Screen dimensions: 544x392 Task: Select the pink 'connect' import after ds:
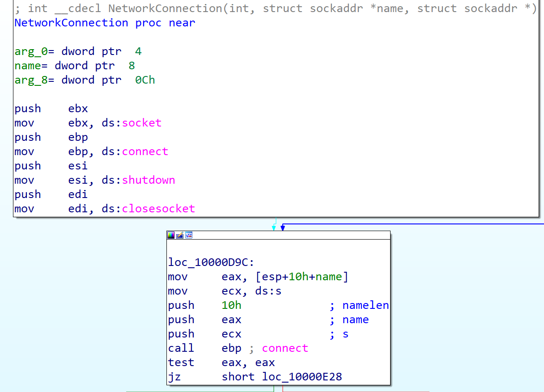(x=145, y=152)
